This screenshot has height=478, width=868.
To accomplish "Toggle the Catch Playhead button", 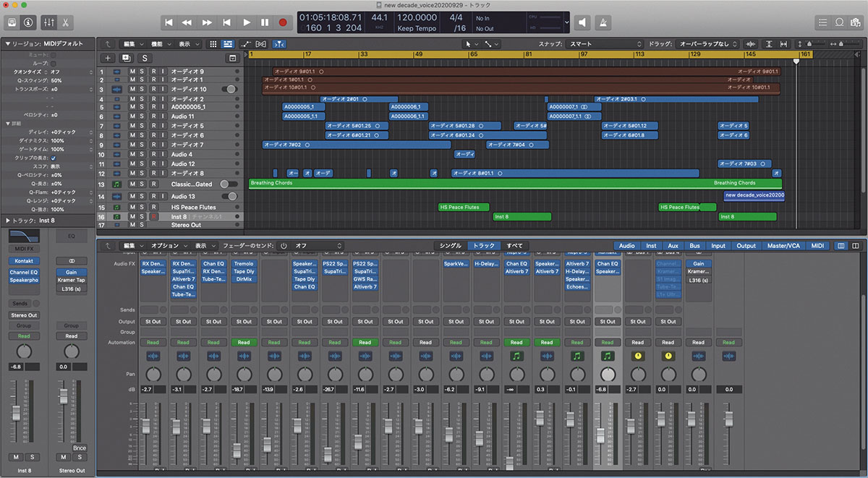I will coord(279,44).
